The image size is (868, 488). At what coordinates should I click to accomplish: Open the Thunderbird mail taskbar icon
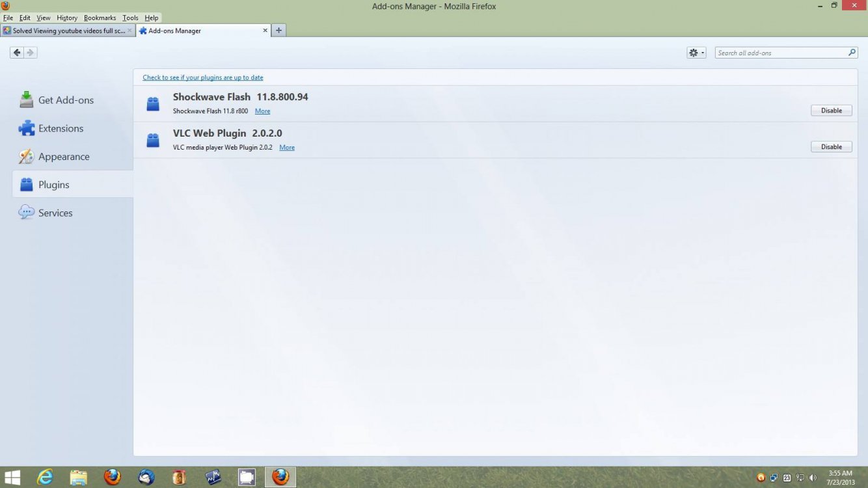pos(146,477)
